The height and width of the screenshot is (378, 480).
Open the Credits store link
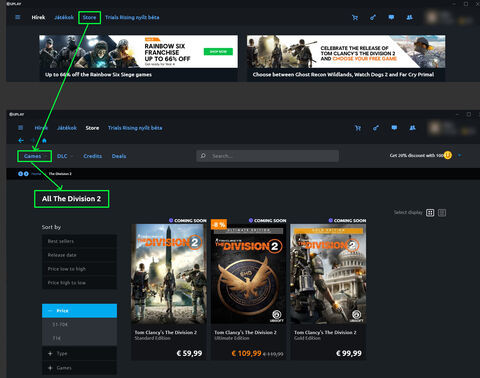click(93, 156)
